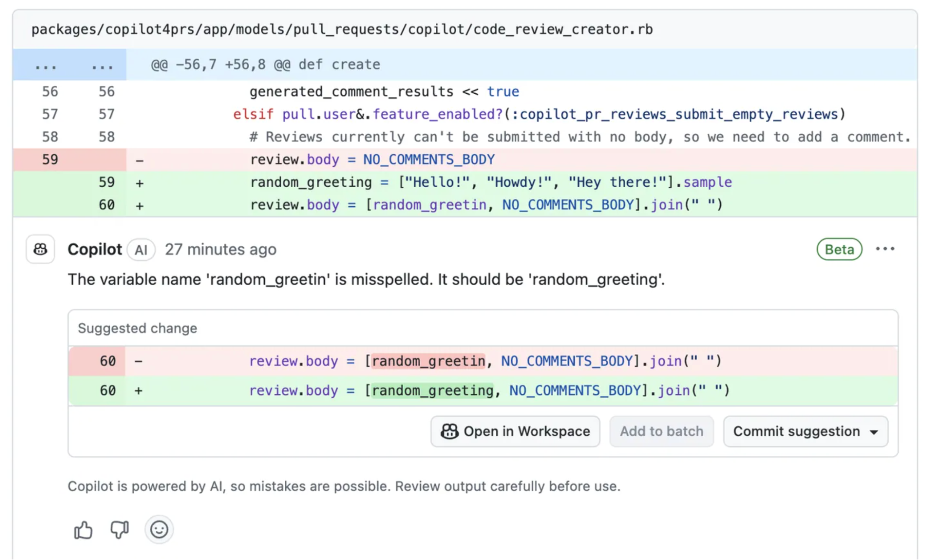Expand hidden lines via left ellipsis marker
Viewport: 929px width, 560px height.
coord(46,65)
